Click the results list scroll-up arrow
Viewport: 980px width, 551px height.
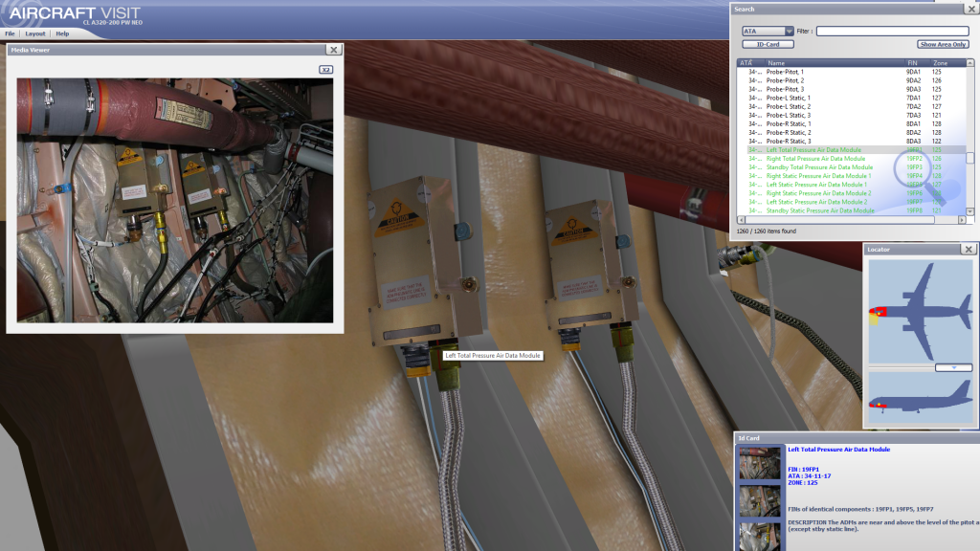[x=970, y=63]
